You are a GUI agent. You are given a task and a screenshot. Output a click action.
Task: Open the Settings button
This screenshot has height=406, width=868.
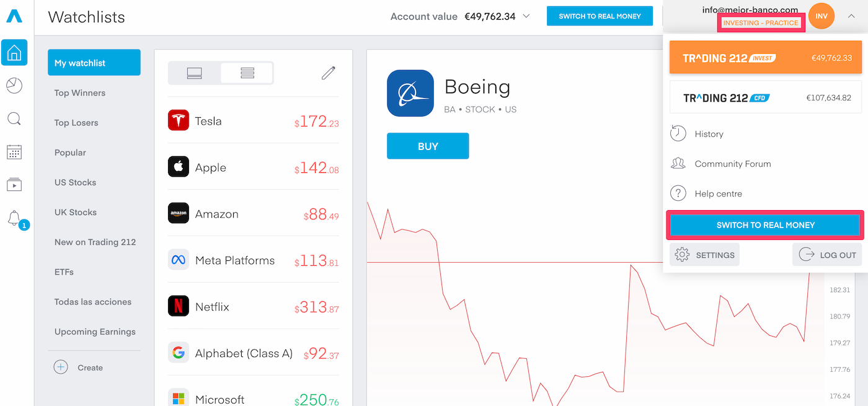point(704,255)
